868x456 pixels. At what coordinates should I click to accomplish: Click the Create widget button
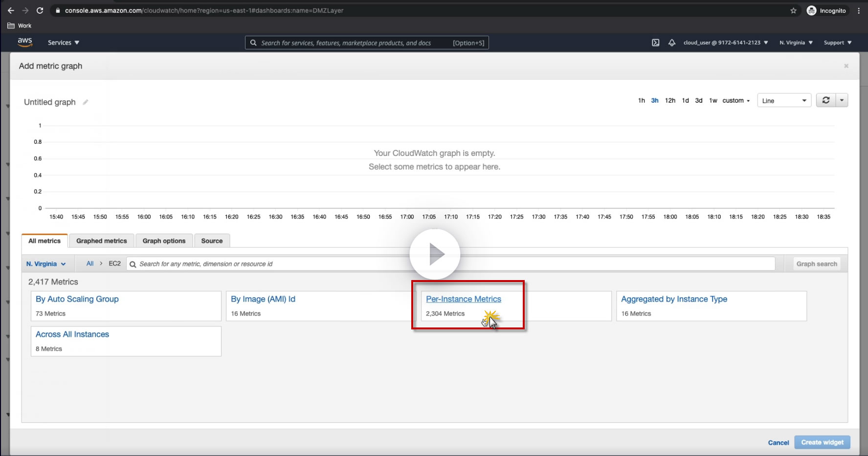(823, 442)
